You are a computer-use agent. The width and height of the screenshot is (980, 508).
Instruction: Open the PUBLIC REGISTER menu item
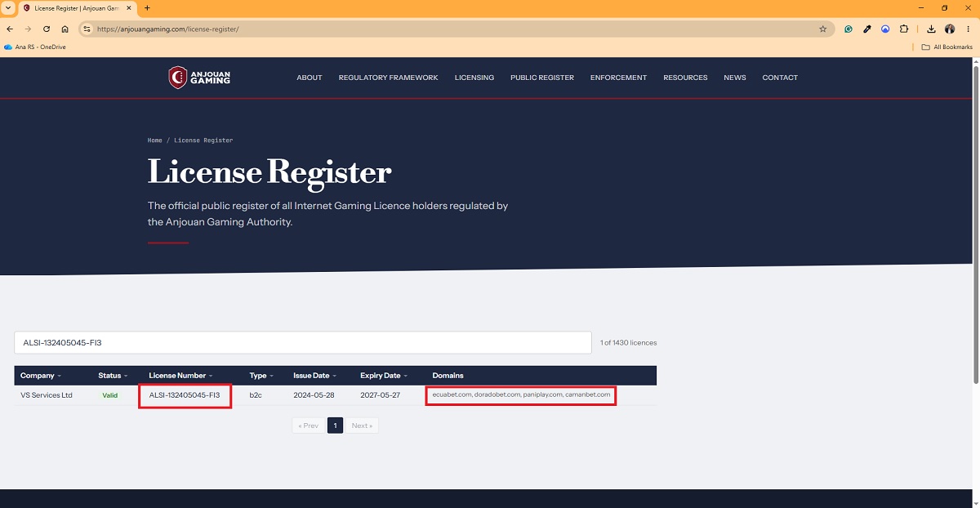542,78
